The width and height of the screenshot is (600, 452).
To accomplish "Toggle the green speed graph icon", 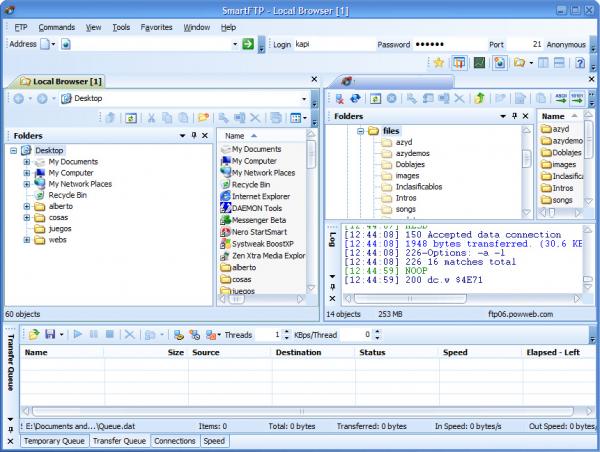I will [x=479, y=62].
